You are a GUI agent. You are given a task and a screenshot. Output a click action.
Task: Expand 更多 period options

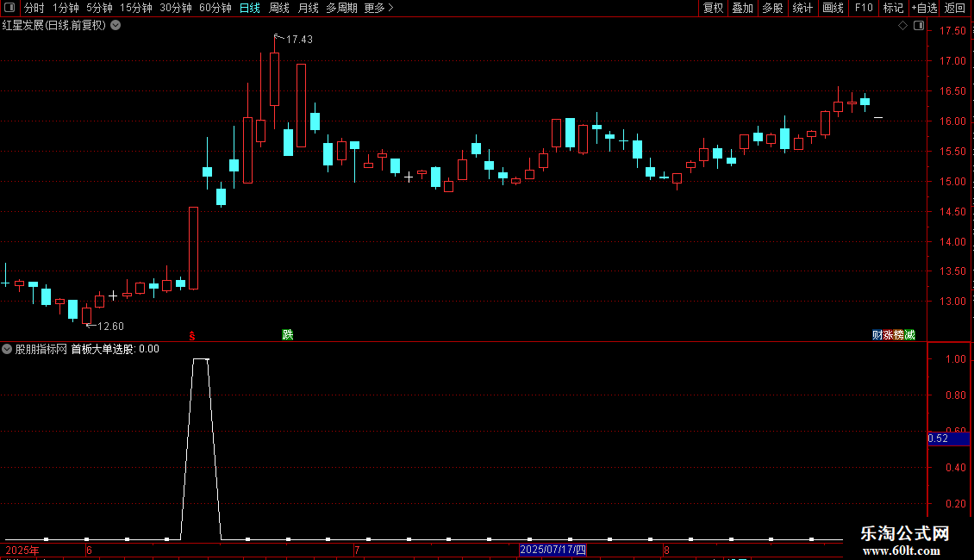(x=378, y=8)
